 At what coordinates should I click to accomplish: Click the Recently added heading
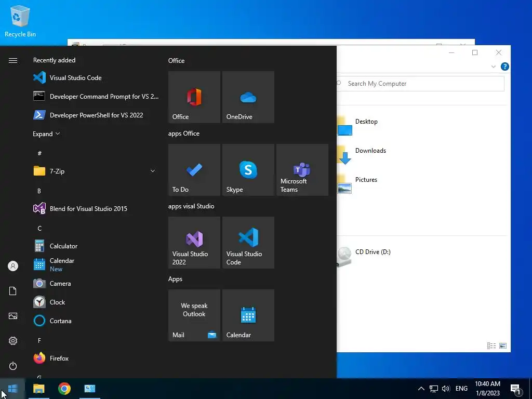[54, 60]
